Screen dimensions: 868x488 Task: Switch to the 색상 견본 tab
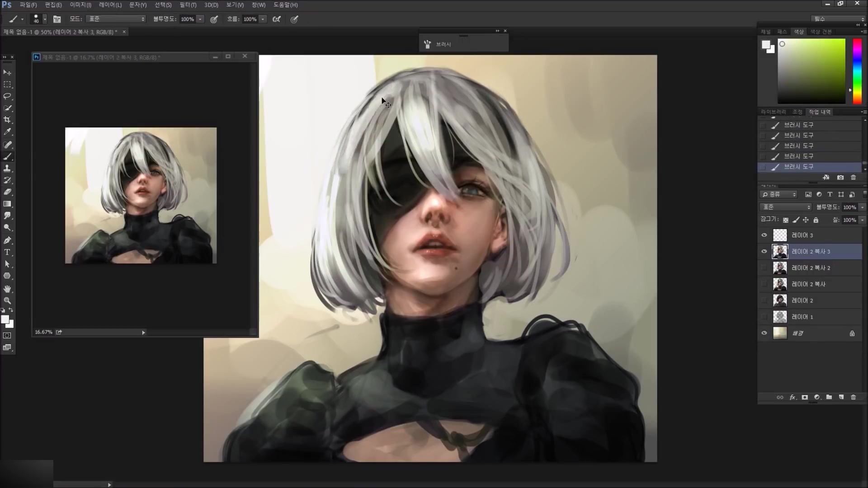[821, 32]
